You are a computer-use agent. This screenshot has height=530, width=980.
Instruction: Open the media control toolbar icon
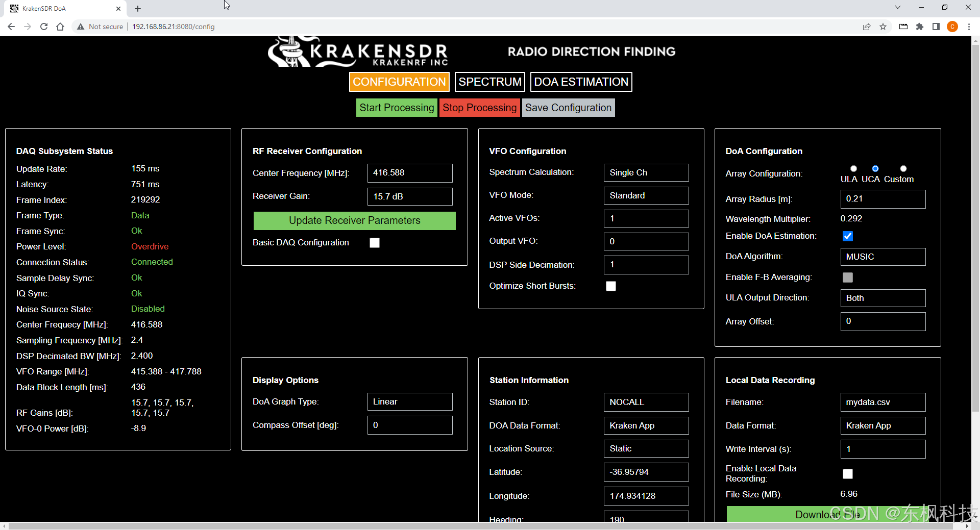click(x=903, y=27)
